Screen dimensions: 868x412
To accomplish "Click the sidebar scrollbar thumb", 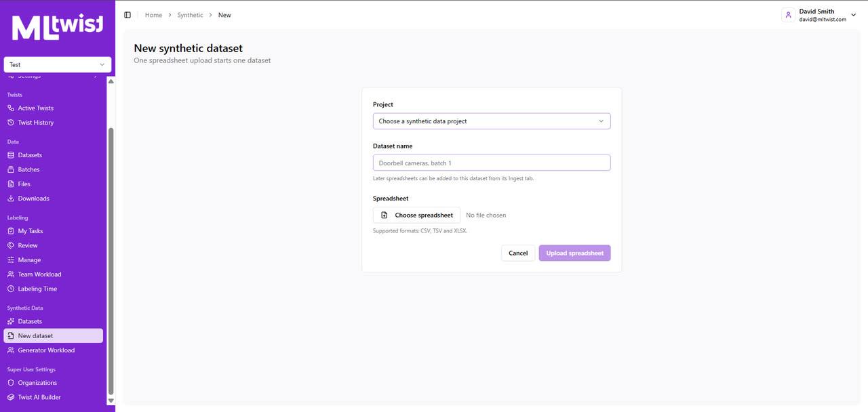I will point(111,261).
